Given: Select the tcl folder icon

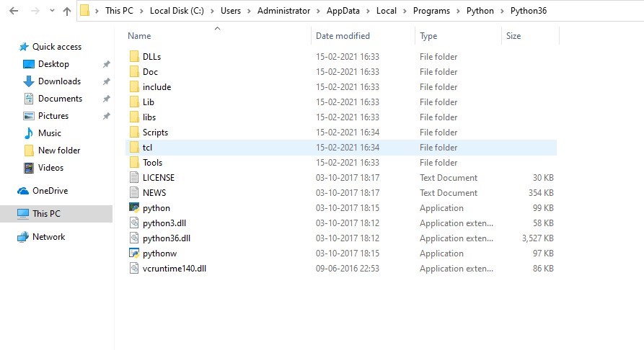Looking at the screenshot, I should (x=134, y=148).
